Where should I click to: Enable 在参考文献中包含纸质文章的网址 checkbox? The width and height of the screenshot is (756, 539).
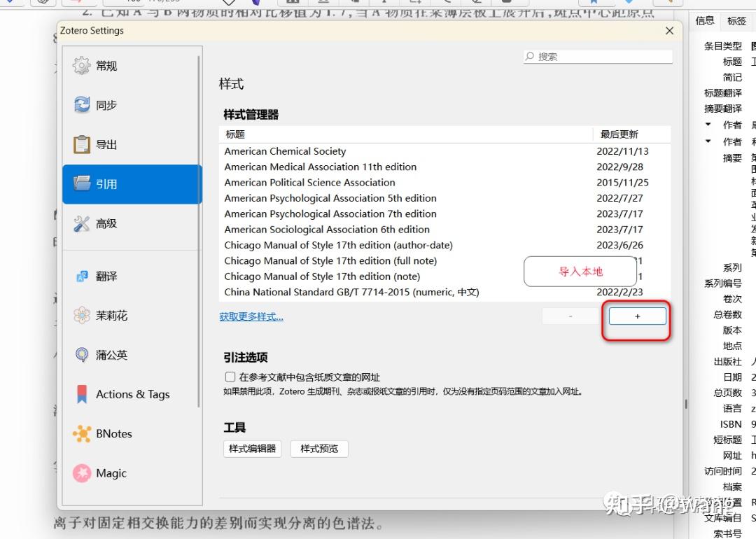(x=230, y=377)
